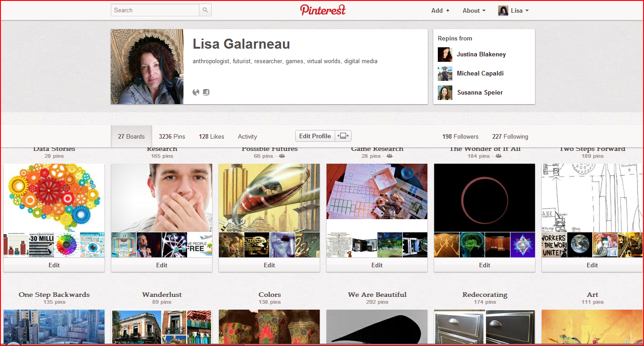Open the We Are Beautiful board title
This screenshot has width=644, height=346.
[377, 295]
